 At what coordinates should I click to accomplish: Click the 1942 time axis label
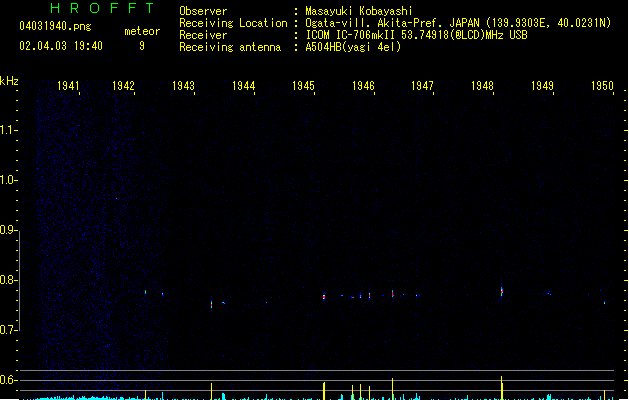point(123,86)
